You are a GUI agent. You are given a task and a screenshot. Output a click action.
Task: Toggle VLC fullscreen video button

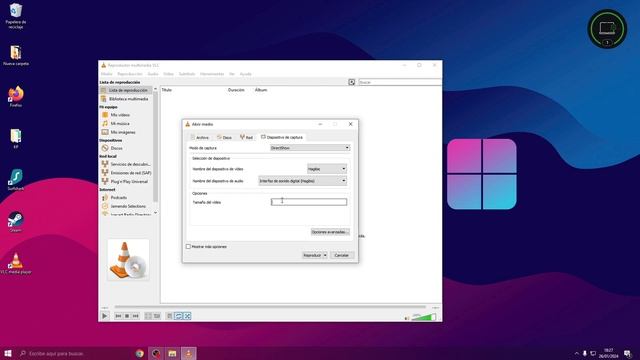click(149, 316)
